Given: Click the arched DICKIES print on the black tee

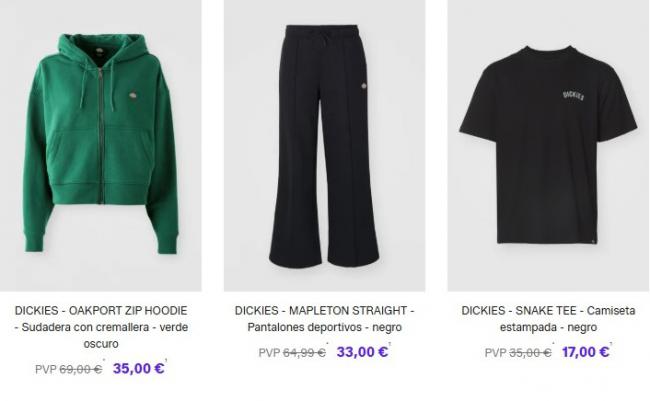Looking at the screenshot, I should (574, 95).
